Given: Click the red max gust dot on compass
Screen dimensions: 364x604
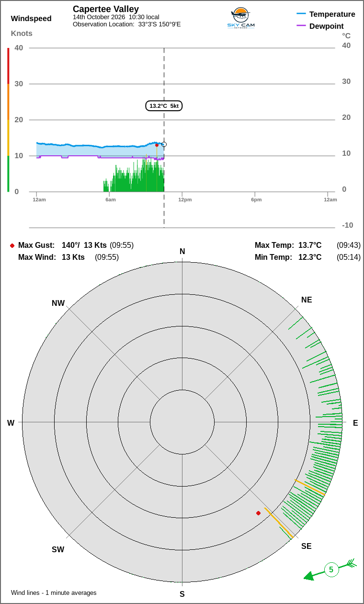Looking at the screenshot, I should click(259, 513).
